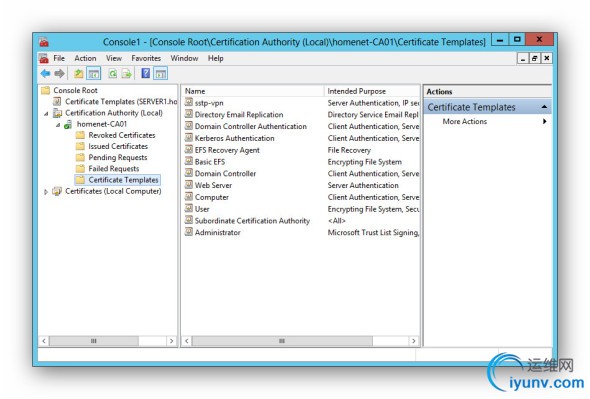Screen dimensions: 590x399
Task: Click Microsoft Trust List Signing purpose cell
Action: (373, 232)
